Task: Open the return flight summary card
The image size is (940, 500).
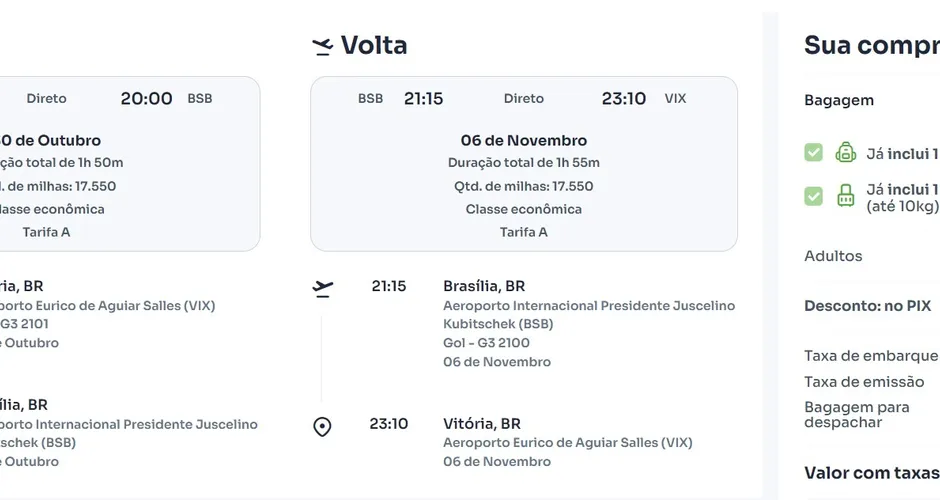Action: pyautogui.click(x=524, y=164)
